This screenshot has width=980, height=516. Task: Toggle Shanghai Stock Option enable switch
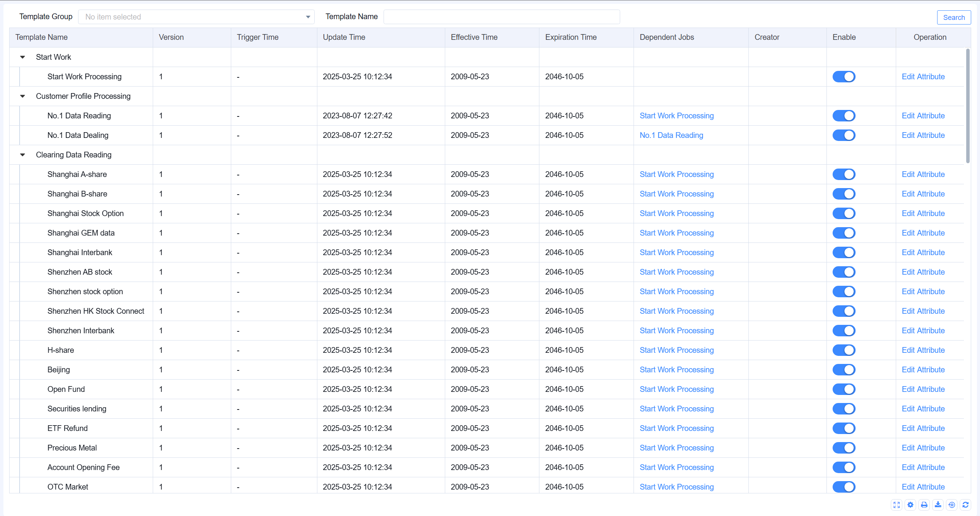pyautogui.click(x=844, y=213)
